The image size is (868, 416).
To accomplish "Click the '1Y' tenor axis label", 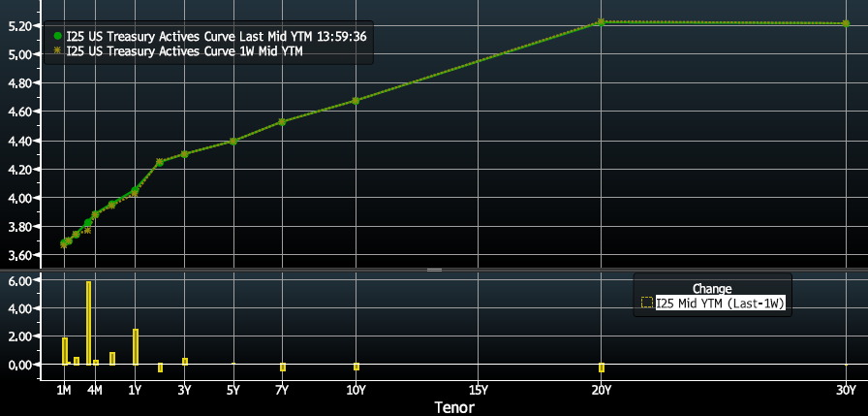I will click(x=135, y=390).
